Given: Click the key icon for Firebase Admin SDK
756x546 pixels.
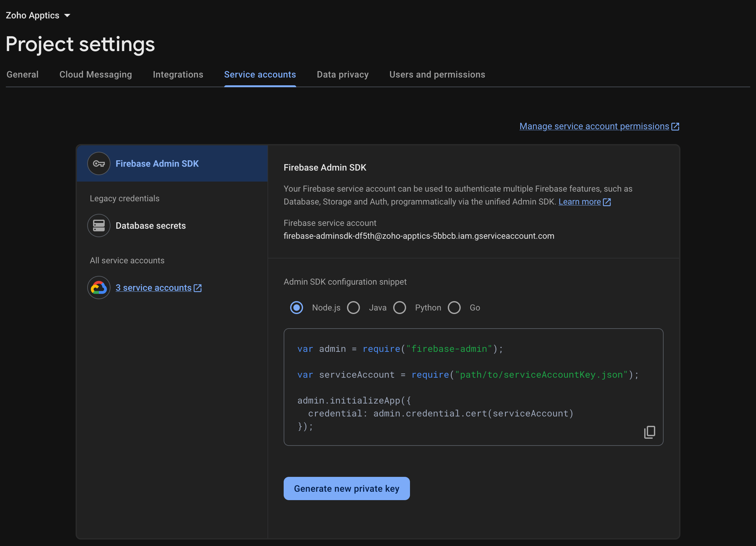Looking at the screenshot, I should tap(99, 164).
